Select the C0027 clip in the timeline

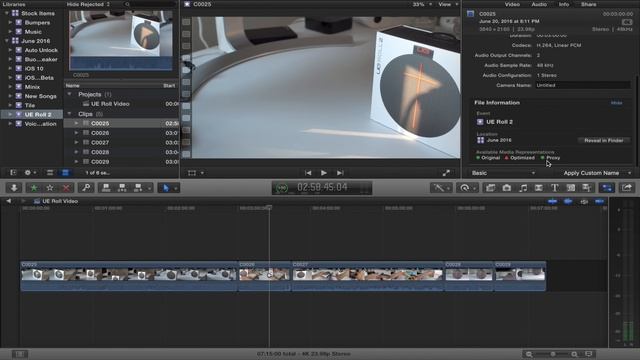pos(368,276)
